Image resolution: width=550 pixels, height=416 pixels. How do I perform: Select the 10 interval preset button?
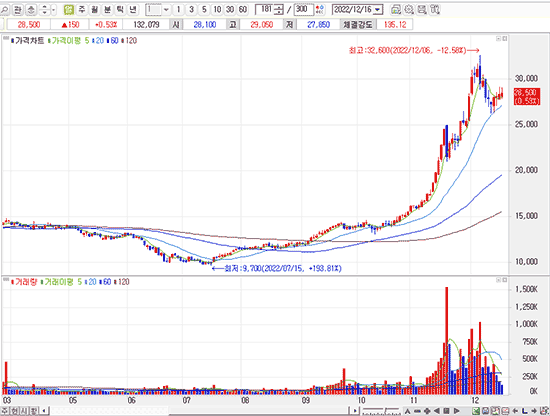pos(217,9)
